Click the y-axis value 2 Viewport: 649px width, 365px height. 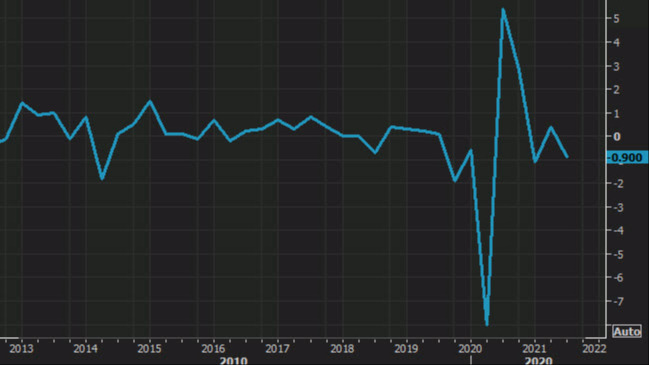click(617, 90)
